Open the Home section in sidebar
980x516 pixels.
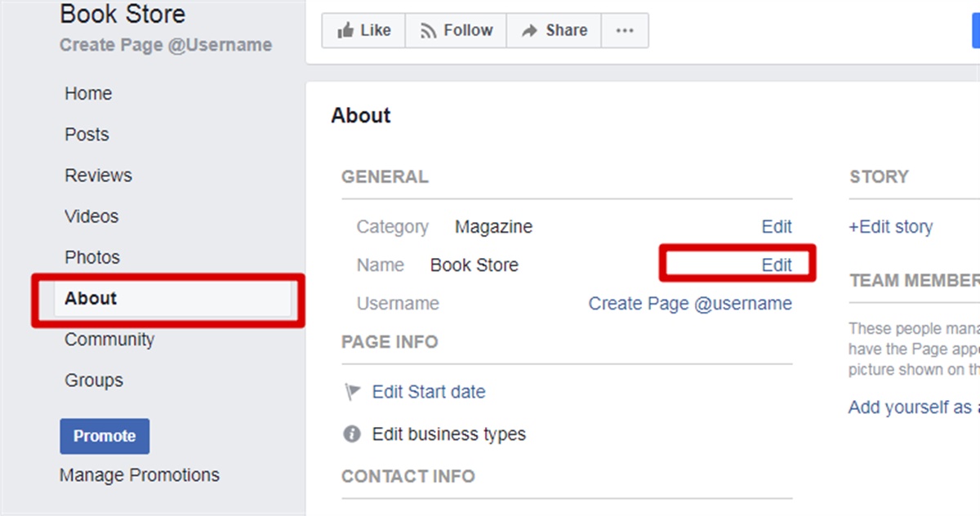coord(88,94)
